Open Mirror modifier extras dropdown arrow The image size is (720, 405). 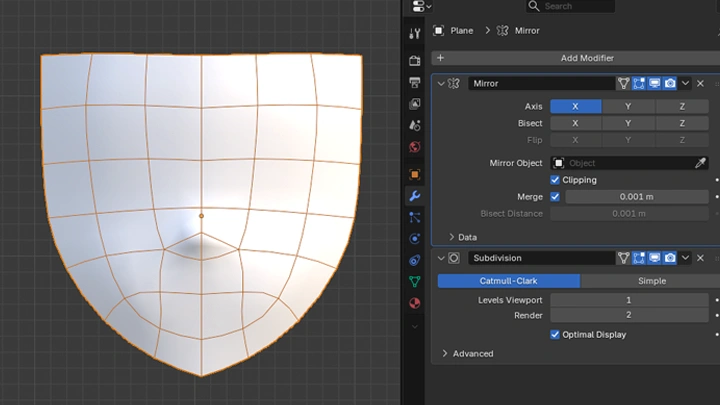pos(685,84)
